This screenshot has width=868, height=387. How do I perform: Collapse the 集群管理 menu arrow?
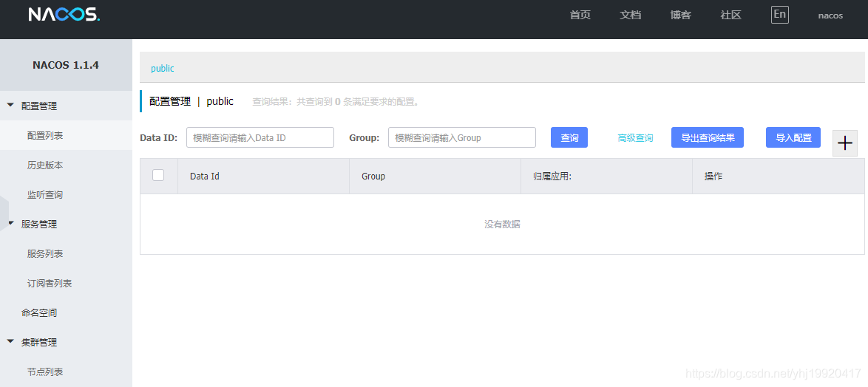pyautogui.click(x=10, y=342)
